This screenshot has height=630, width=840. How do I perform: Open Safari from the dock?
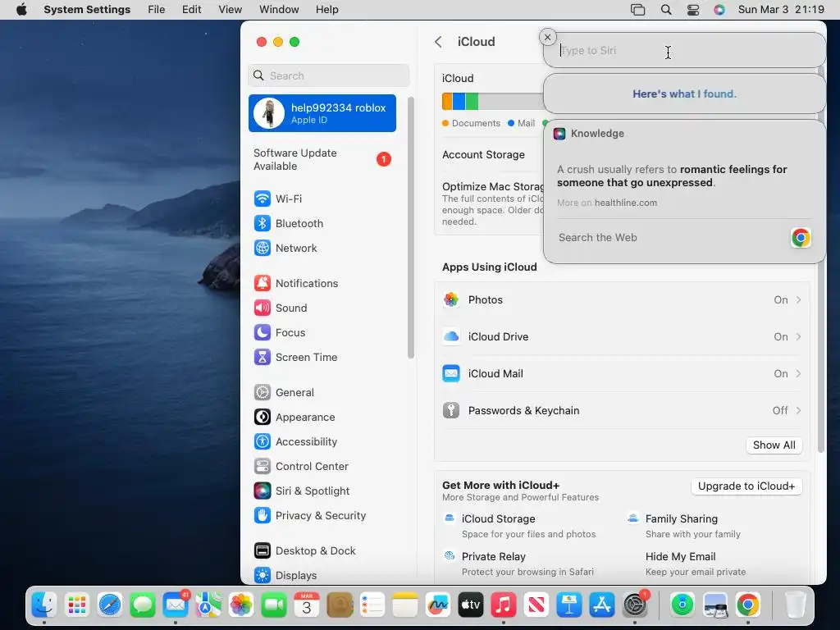coord(110,605)
